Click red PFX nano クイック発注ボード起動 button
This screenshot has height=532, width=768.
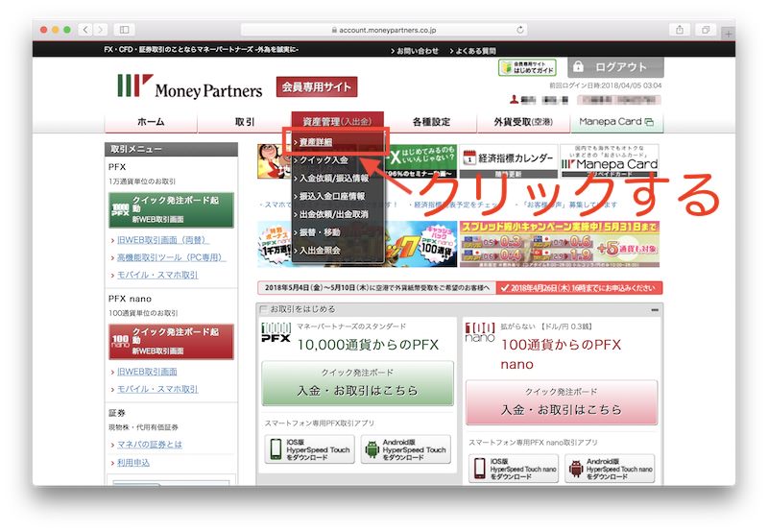(x=171, y=342)
